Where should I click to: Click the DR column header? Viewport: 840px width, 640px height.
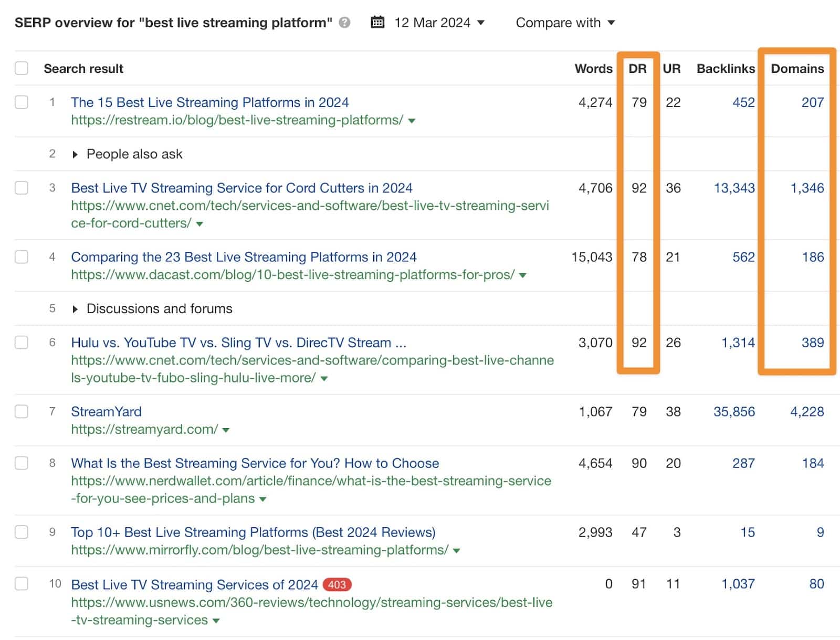637,69
